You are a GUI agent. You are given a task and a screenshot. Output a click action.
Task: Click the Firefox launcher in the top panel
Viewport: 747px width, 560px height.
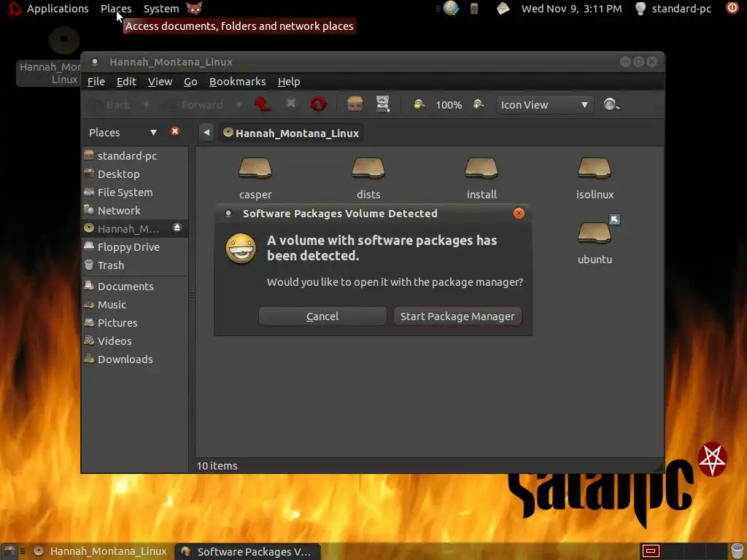coord(194,8)
